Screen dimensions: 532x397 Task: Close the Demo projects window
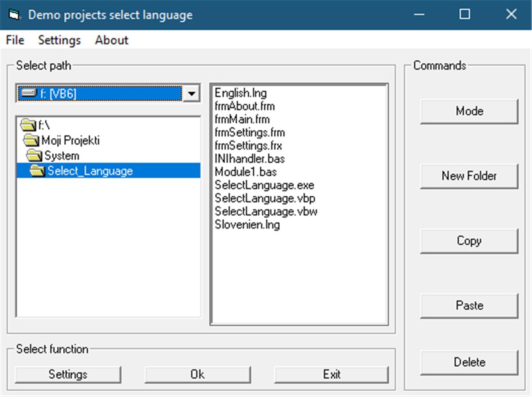(511, 15)
